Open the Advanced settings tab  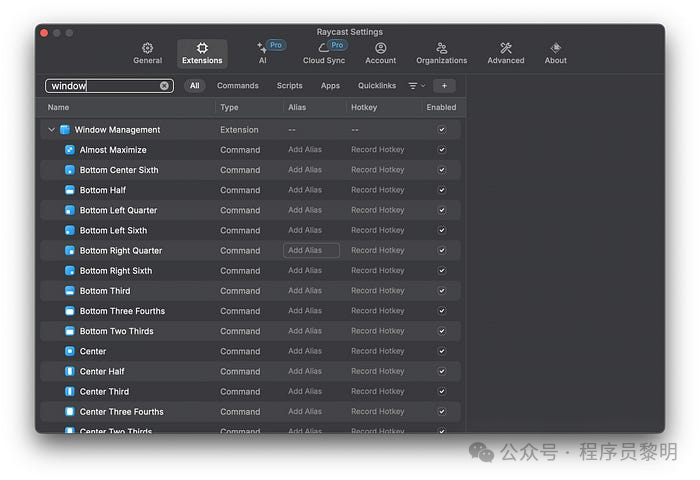pyautogui.click(x=506, y=53)
